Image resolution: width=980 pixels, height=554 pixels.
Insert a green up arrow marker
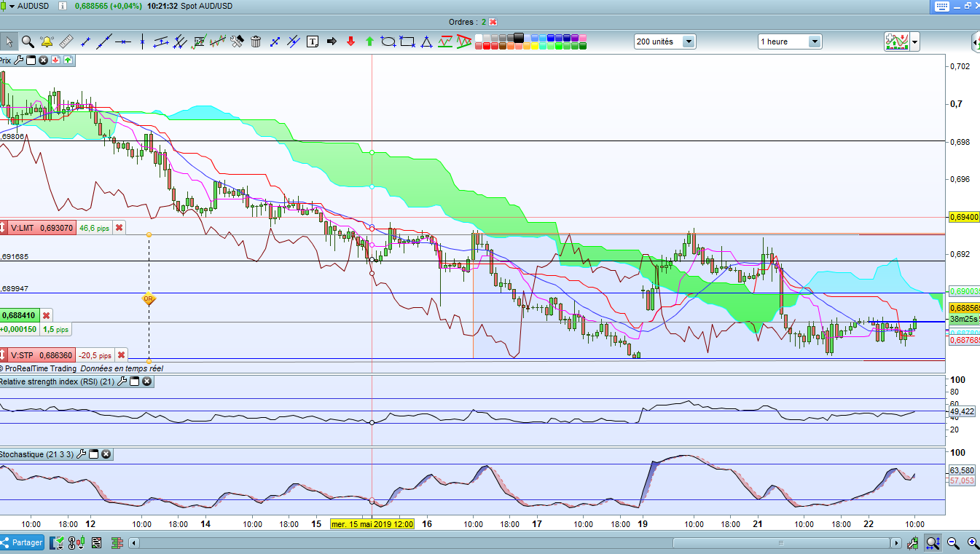369,41
